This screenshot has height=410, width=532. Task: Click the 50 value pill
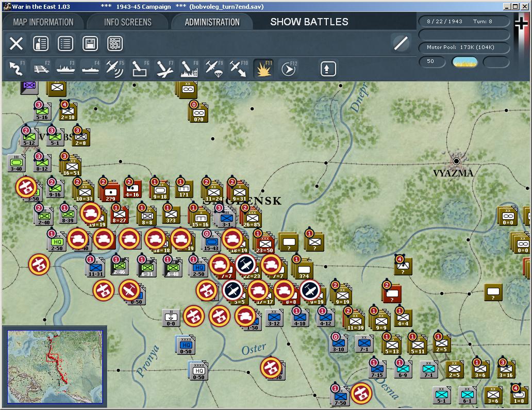pos(432,61)
